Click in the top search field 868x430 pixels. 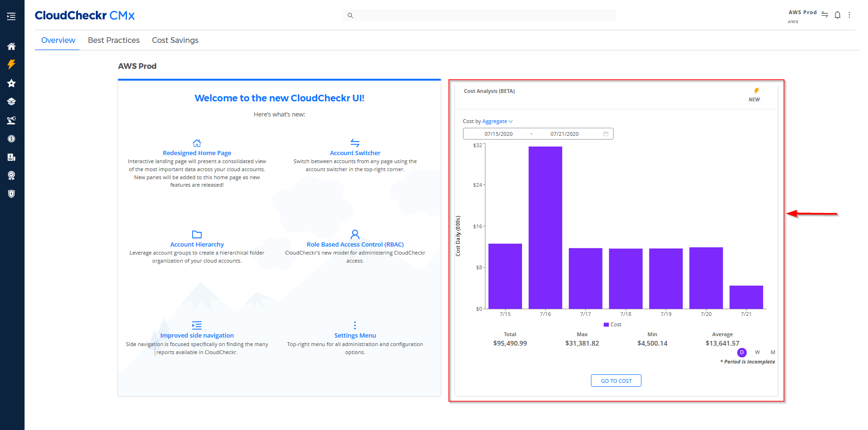coord(479,16)
